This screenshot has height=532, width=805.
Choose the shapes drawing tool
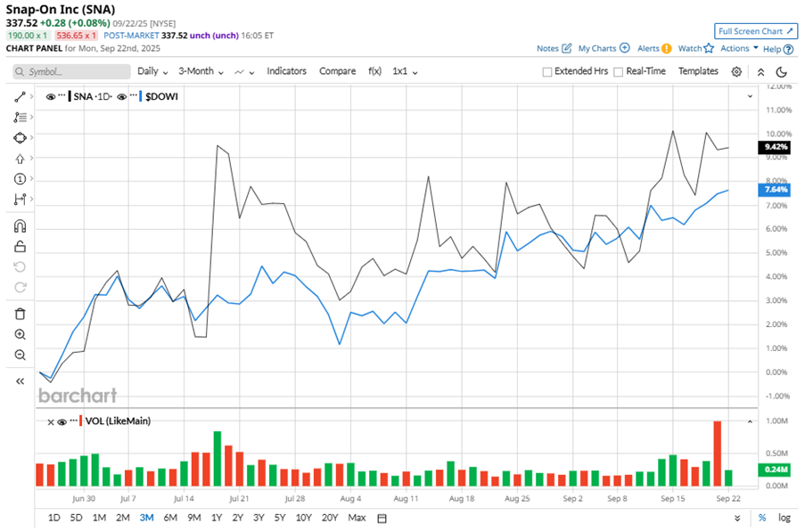pos(20,138)
